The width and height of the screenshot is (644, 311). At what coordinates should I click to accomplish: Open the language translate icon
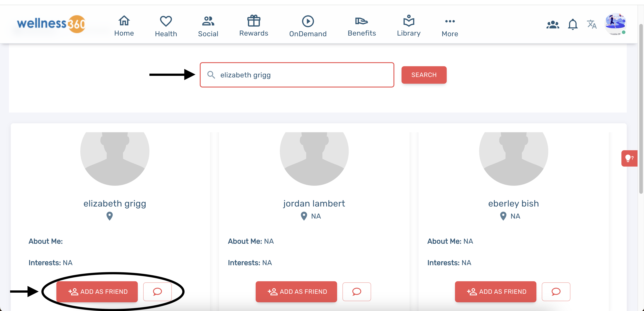click(591, 24)
